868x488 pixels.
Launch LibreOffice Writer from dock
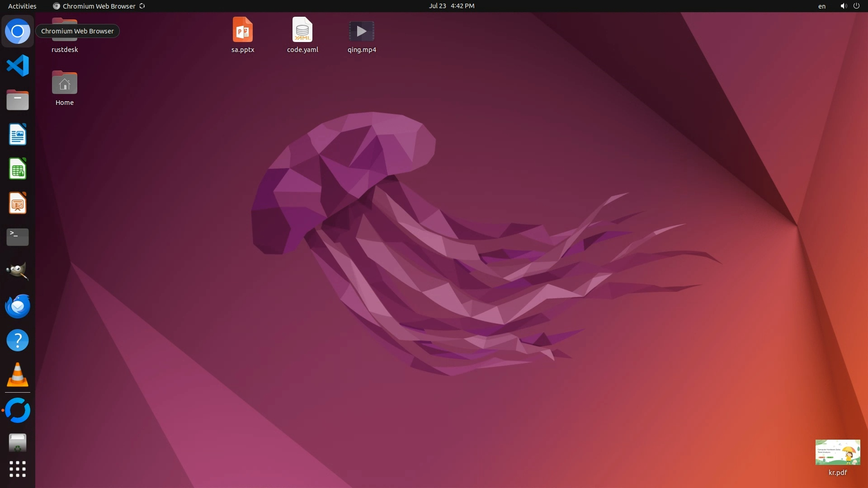tap(18, 134)
